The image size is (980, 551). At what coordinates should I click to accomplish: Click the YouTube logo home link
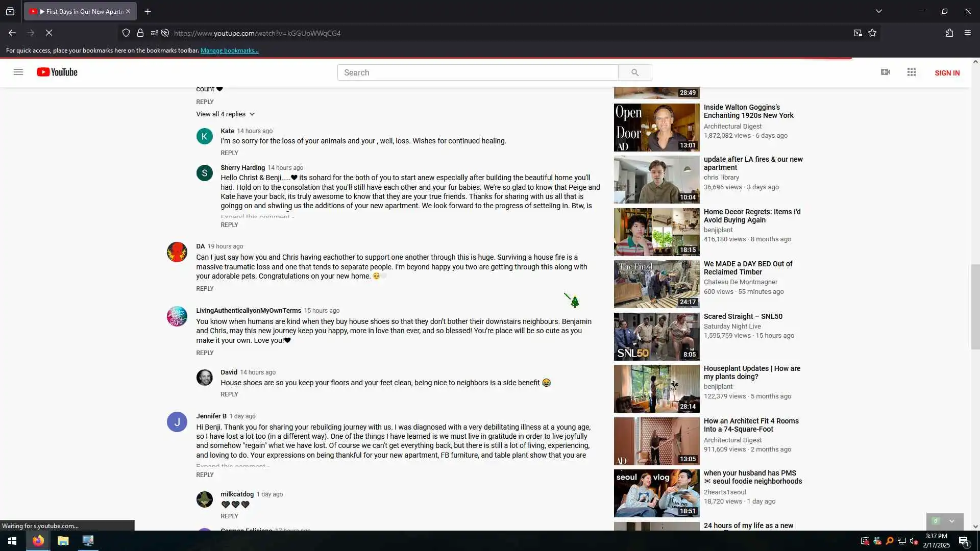click(x=57, y=72)
